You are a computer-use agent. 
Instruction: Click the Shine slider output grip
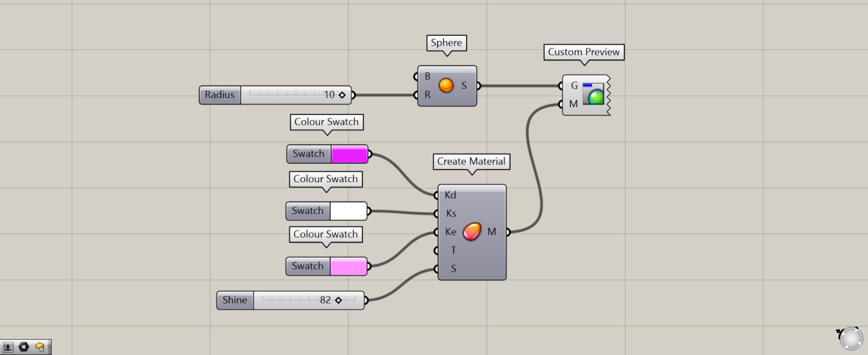(x=366, y=300)
